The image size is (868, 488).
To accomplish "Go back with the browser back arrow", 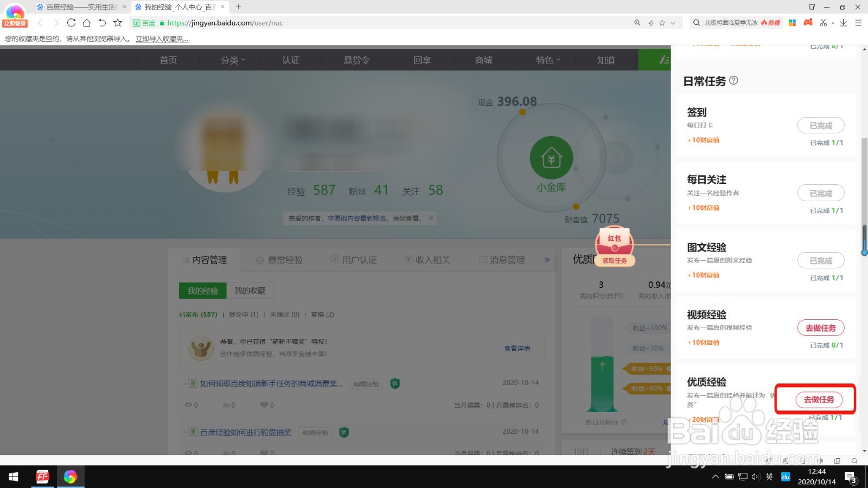I will (x=40, y=23).
